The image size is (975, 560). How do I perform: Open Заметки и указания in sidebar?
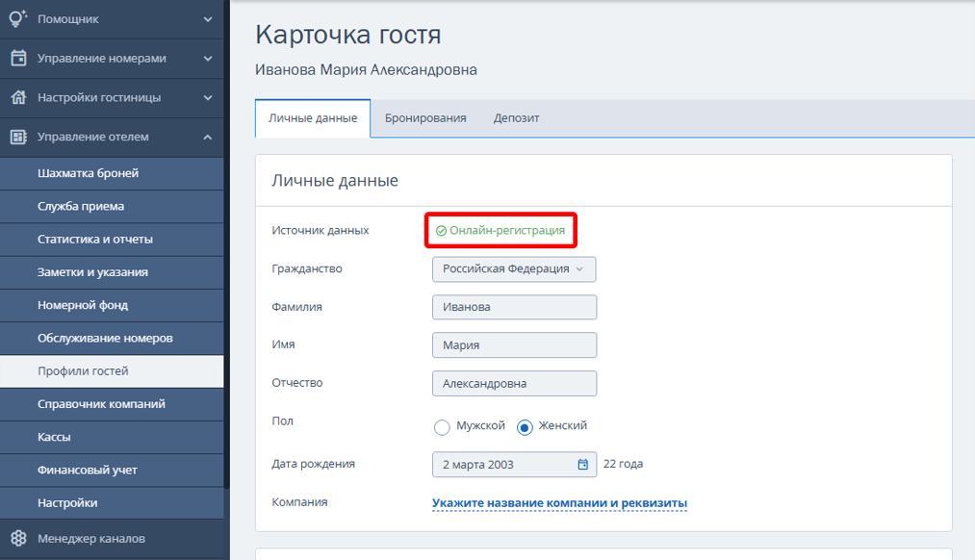coord(112,272)
